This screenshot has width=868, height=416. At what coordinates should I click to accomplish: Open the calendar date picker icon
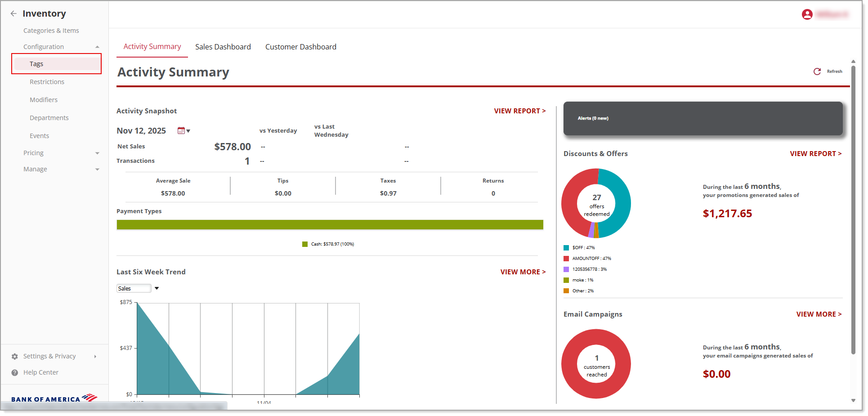click(x=181, y=131)
